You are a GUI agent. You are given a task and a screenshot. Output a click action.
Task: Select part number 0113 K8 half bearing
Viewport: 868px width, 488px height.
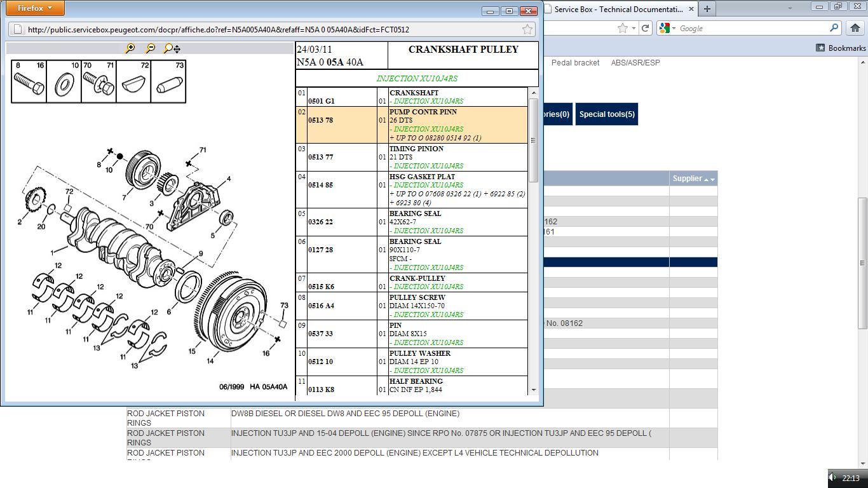(321, 390)
